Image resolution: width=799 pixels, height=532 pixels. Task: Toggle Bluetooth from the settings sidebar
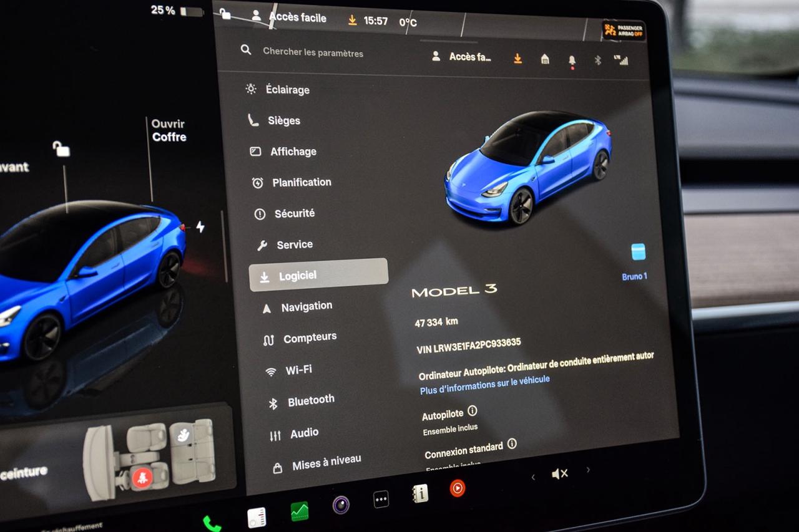point(310,399)
